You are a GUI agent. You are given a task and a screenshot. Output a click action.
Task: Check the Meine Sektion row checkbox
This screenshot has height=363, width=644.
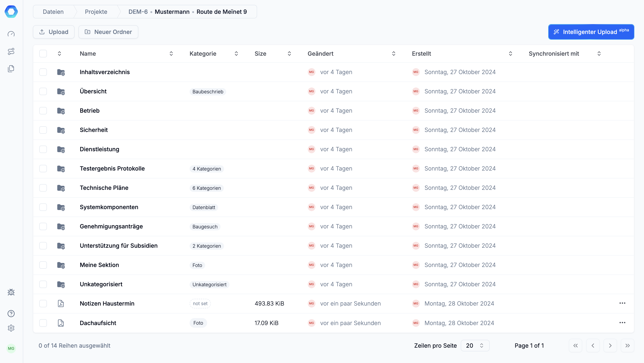click(43, 265)
